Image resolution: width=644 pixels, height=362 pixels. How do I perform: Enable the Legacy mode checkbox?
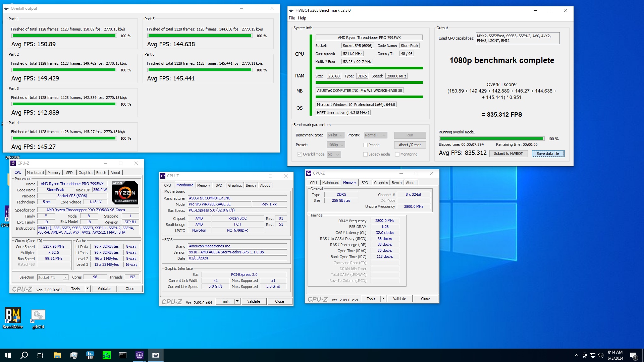(365, 155)
